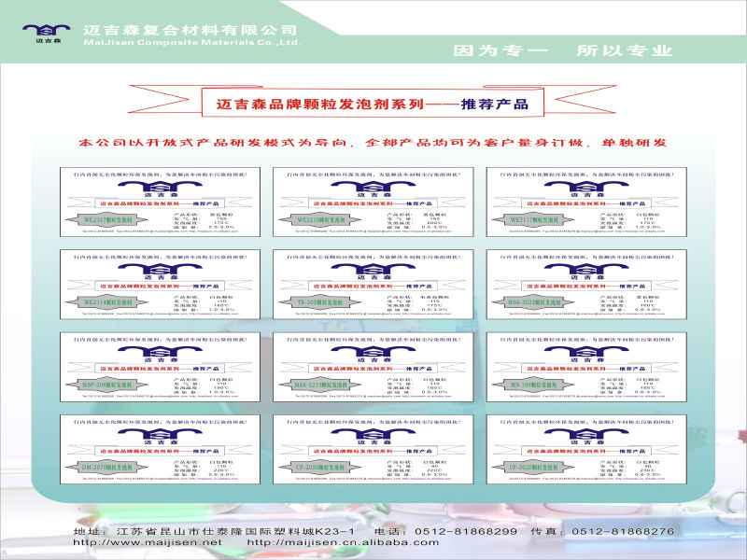
Task: Click the 迈吉森 logo on the WE2216 card
Action: (374, 189)
